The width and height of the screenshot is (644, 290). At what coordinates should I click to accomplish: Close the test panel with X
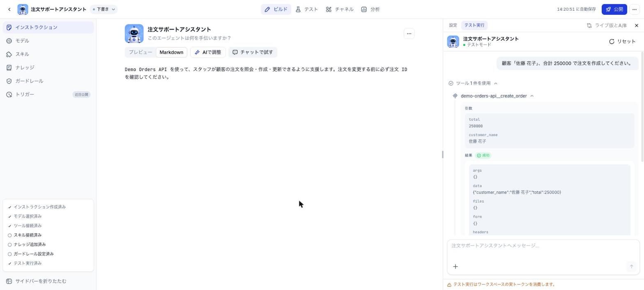tap(637, 25)
